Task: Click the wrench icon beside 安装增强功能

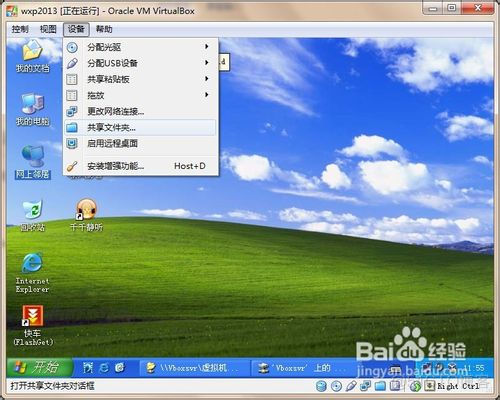Action: pos(72,166)
